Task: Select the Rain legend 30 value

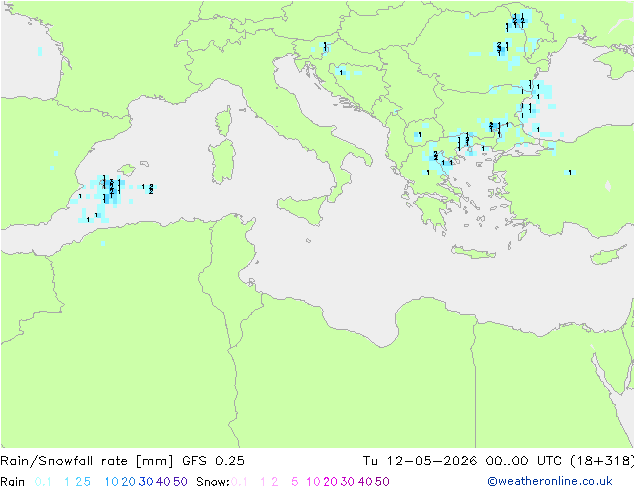Action: pyautogui.click(x=146, y=482)
